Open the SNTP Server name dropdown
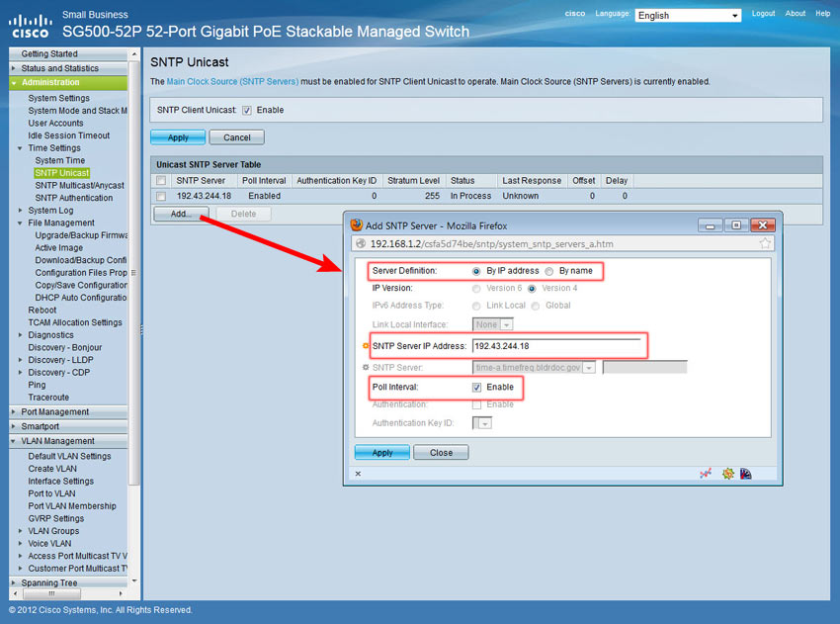840x624 pixels. point(534,367)
